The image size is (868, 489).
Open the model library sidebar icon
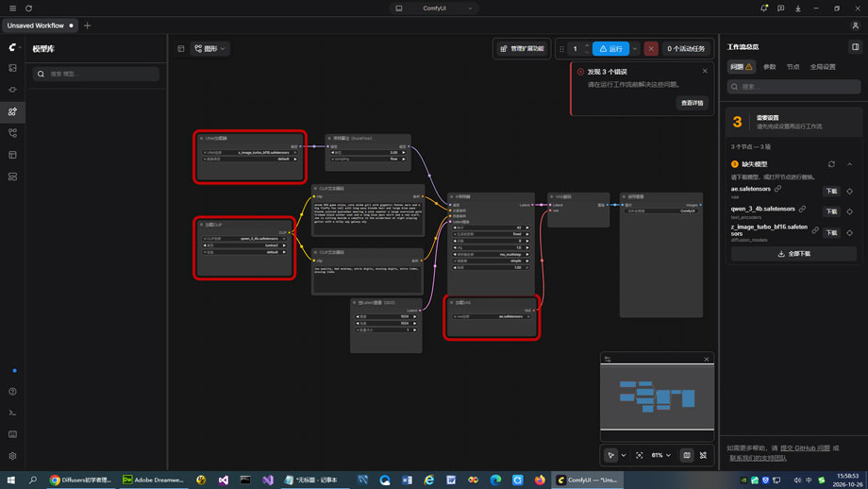(12, 111)
